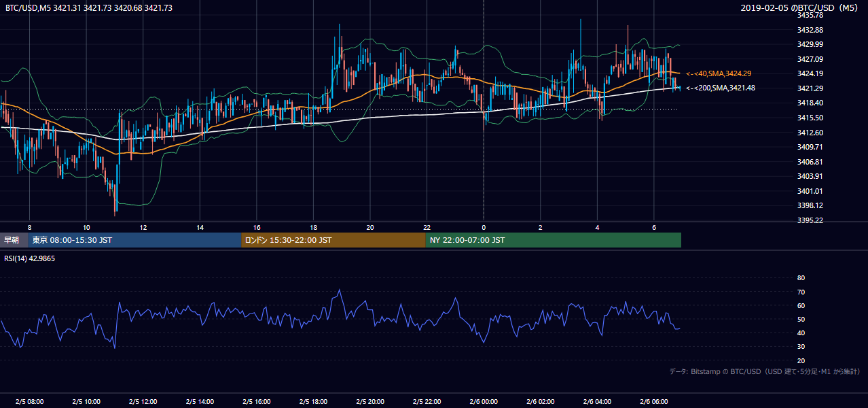Click the 2/5 14:00 time axis label

pos(200,401)
